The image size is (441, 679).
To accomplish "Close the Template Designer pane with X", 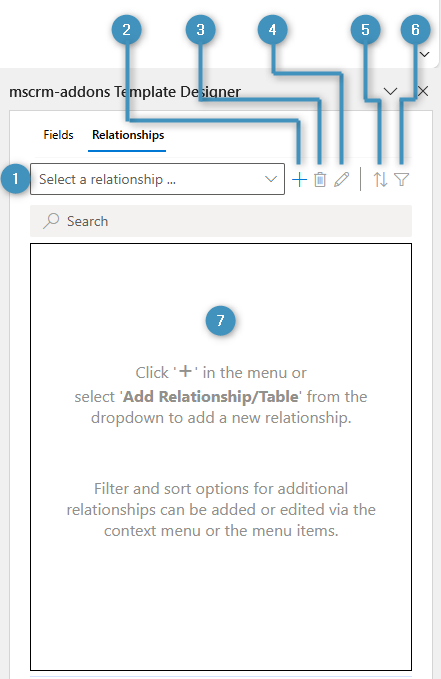I will 423,91.
